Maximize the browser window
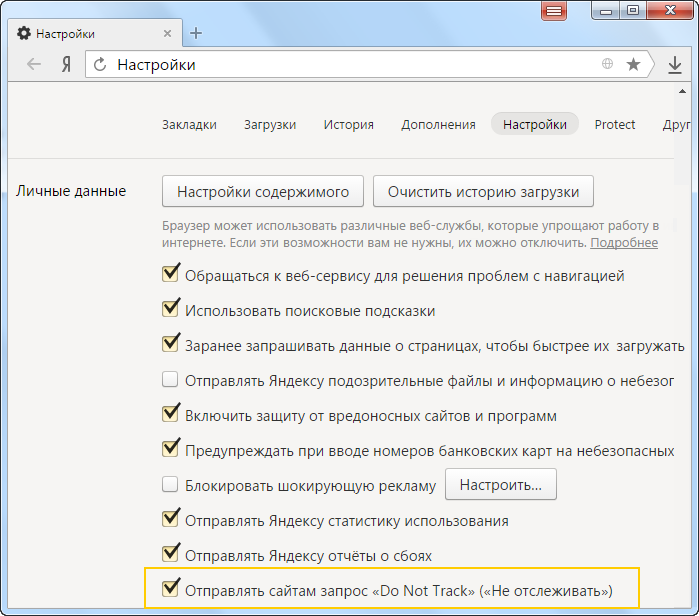699x616 pixels. (633, 10)
